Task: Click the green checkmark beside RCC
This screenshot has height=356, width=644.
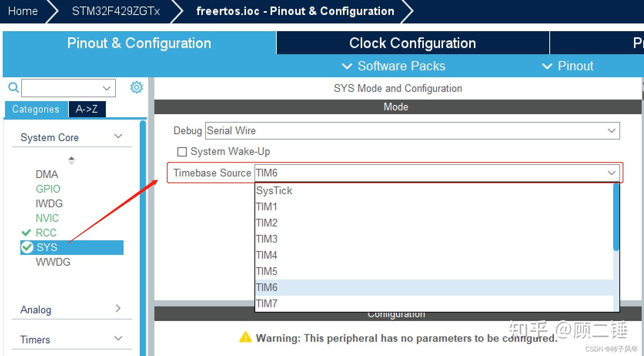Action: point(26,233)
